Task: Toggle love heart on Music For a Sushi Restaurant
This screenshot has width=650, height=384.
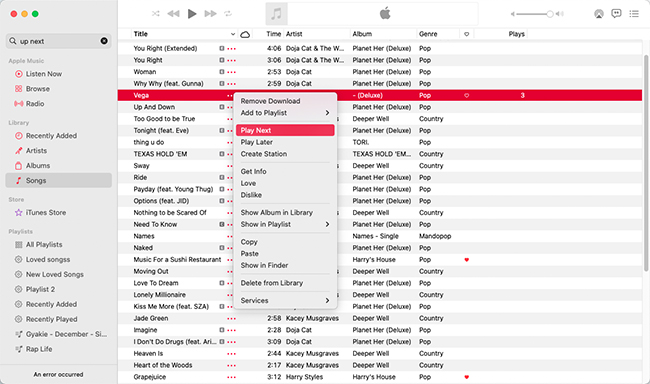Action: coord(466,260)
